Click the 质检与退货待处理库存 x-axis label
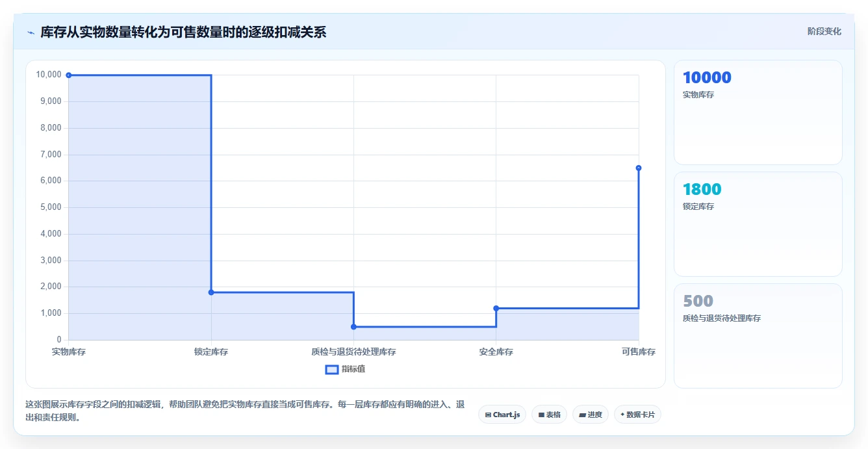The height and width of the screenshot is (449, 868). pos(353,352)
